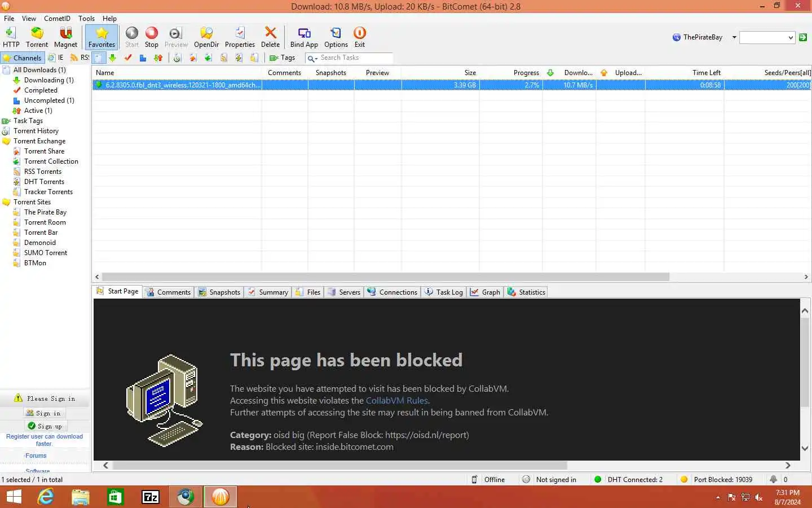Viewport: 812px width, 508px height.
Task: Click the up-down arrows active filter icon
Action: coord(158,58)
